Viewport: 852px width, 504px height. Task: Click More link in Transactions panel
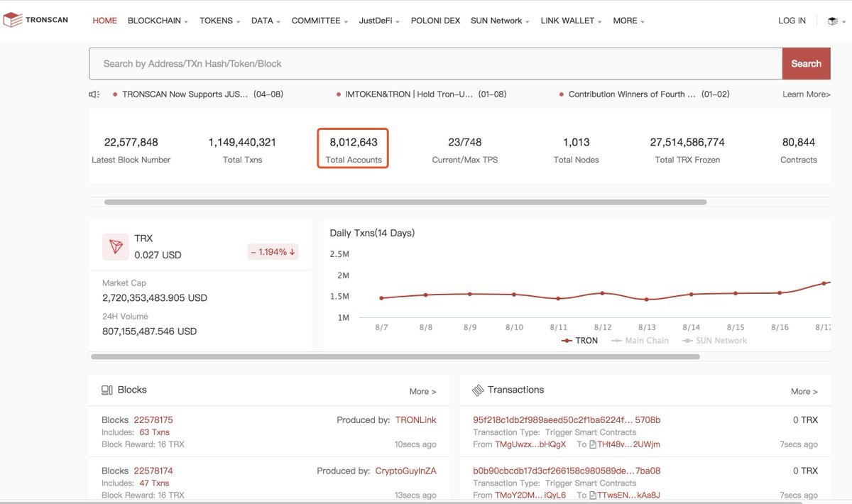[804, 391]
